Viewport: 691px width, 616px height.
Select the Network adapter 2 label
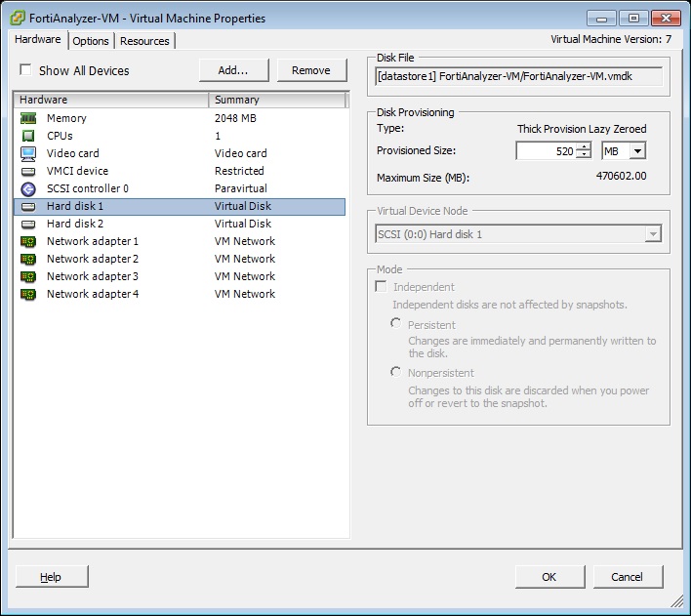click(x=93, y=260)
